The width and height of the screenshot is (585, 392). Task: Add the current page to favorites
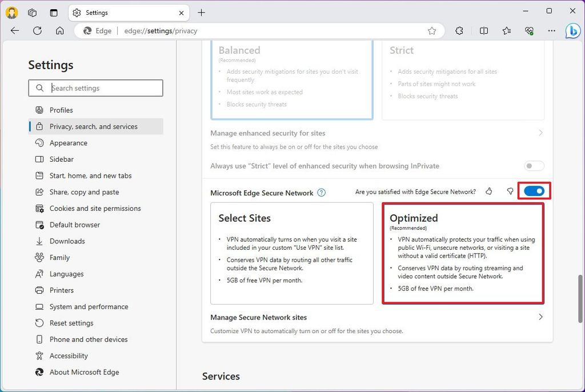(432, 31)
